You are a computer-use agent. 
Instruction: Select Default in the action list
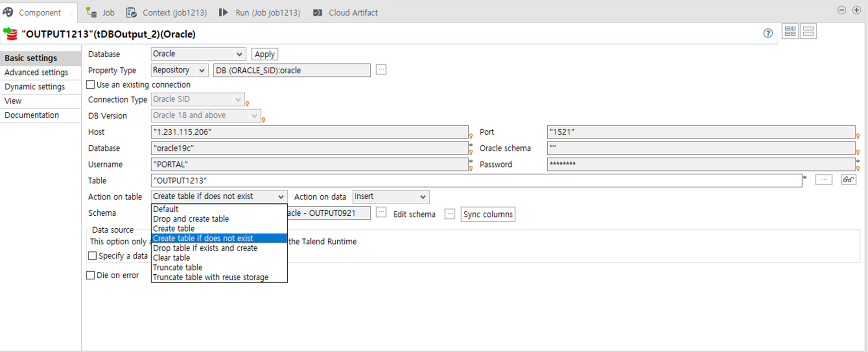point(219,209)
